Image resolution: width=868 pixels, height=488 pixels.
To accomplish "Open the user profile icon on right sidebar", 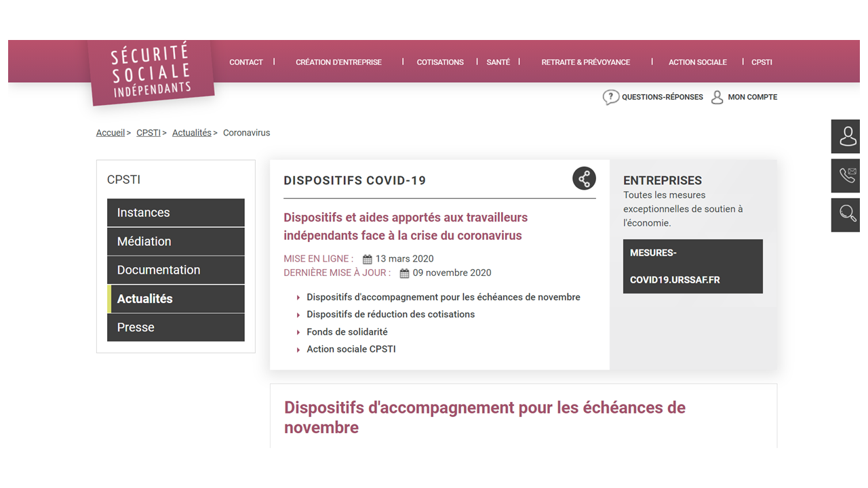I will 848,136.
